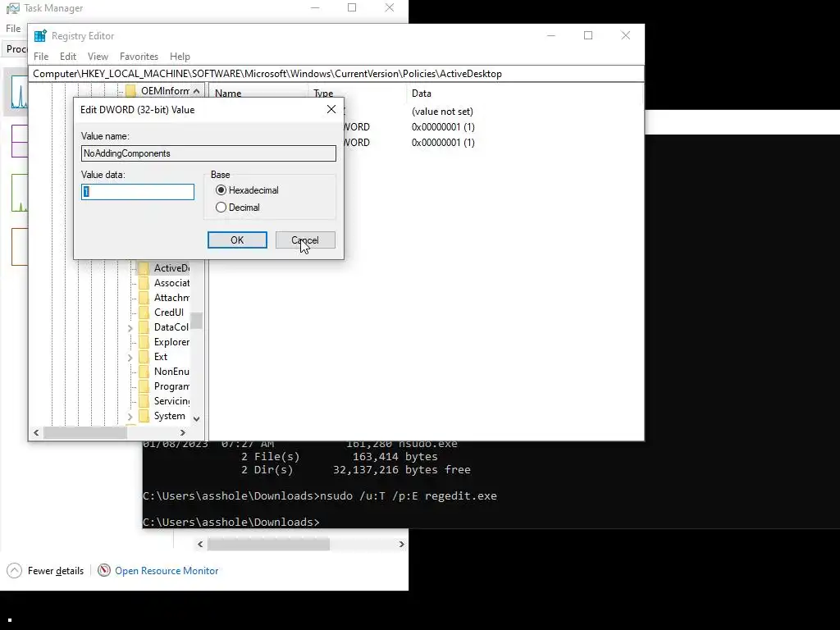Select the CredUI key folder icon
Image resolution: width=840 pixels, height=630 pixels.
(144, 313)
